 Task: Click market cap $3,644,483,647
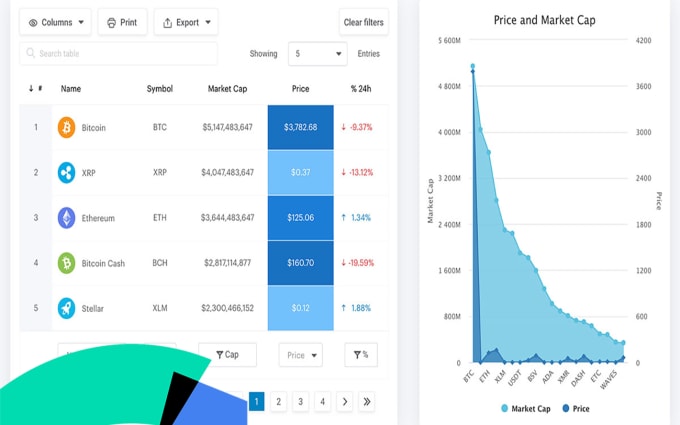click(x=227, y=218)
